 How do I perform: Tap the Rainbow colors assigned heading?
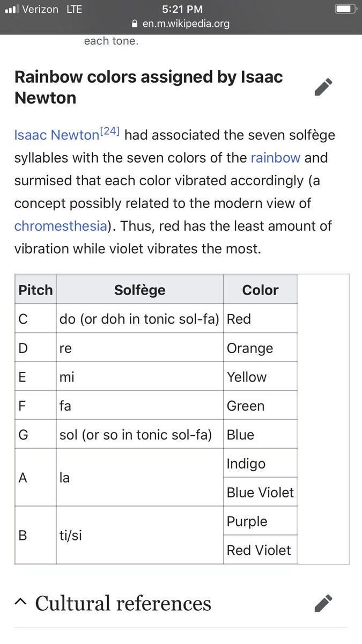[149, 87]
